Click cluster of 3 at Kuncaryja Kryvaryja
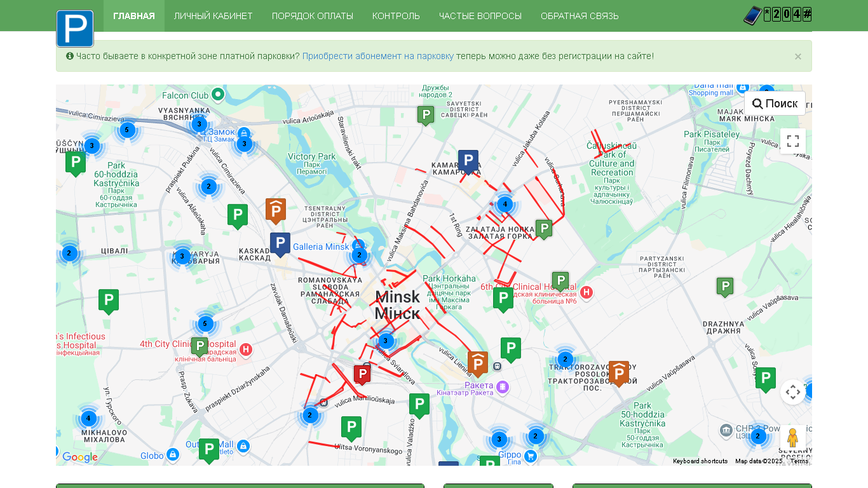The height and width of the screenshot is (488, 868). [x=182, y=257]
